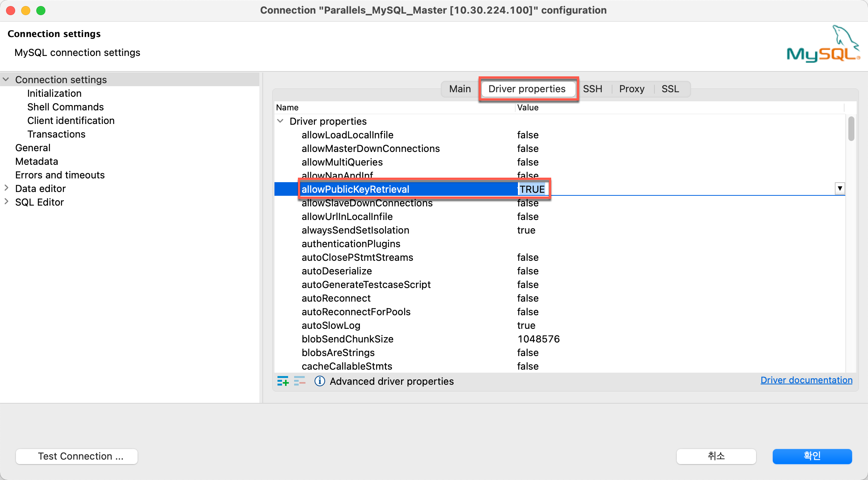Expand the SQL Editor tree node
This screenshot has height=480, width=868.
point(6,202)
